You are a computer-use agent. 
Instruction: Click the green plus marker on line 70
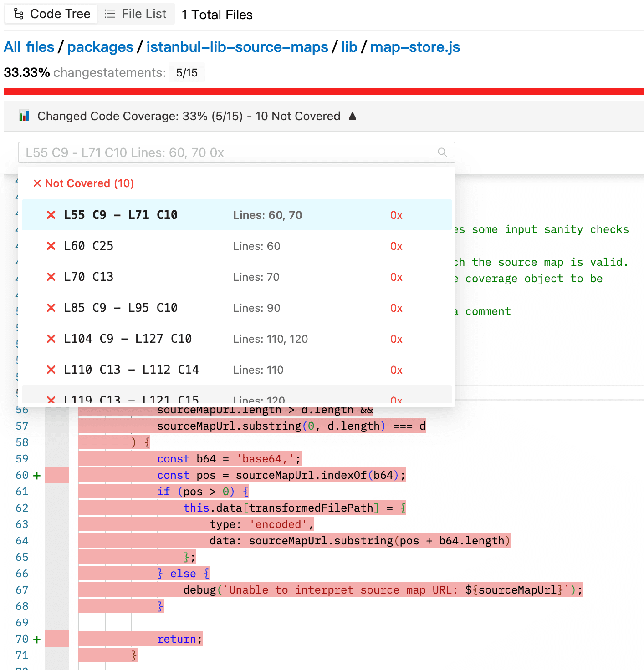point(37,640)
